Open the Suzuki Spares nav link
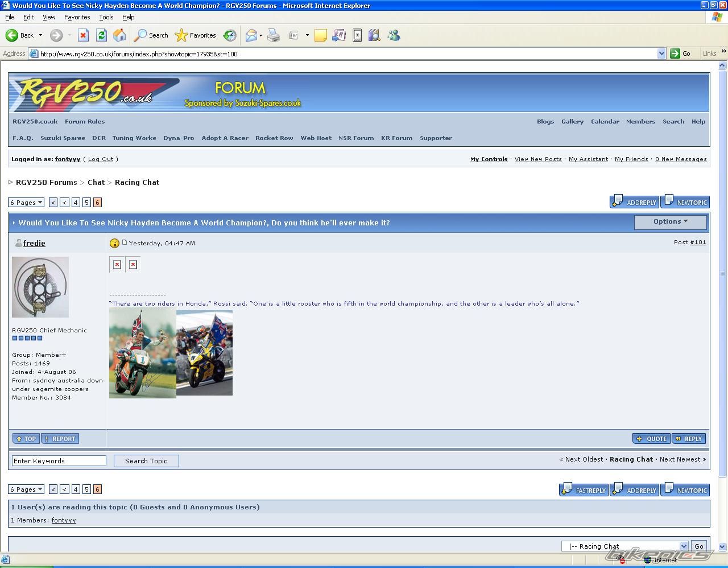Screen dimensions: 728x568 click(63, 138)
